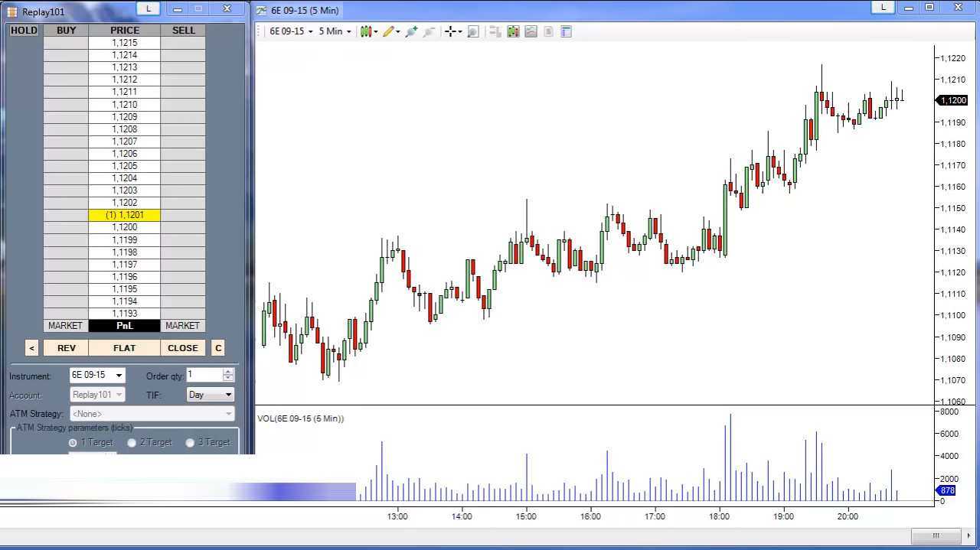Click the chart properties panel icon
The height and width of the screenshot is (550, 980).
point(567,31)
